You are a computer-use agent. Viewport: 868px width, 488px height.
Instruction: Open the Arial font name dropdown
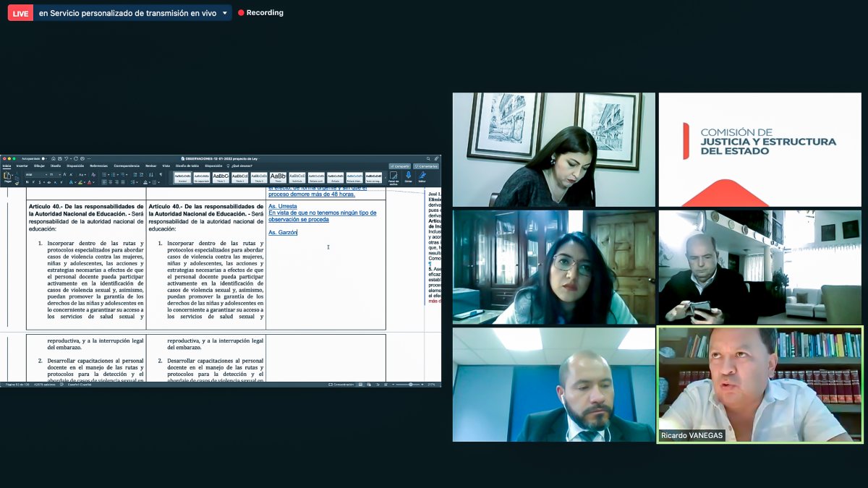46,174
